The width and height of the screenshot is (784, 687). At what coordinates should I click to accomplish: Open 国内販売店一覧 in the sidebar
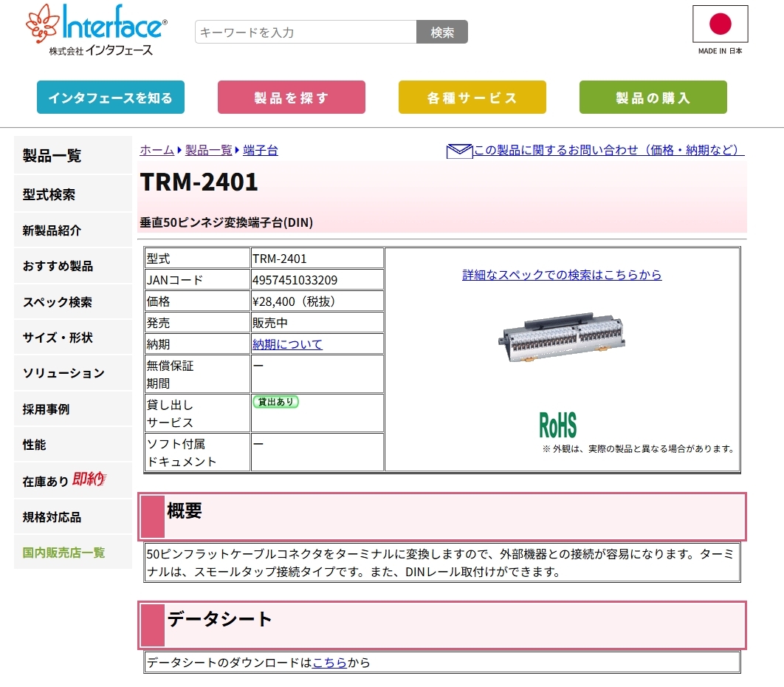tap(73, 553)
